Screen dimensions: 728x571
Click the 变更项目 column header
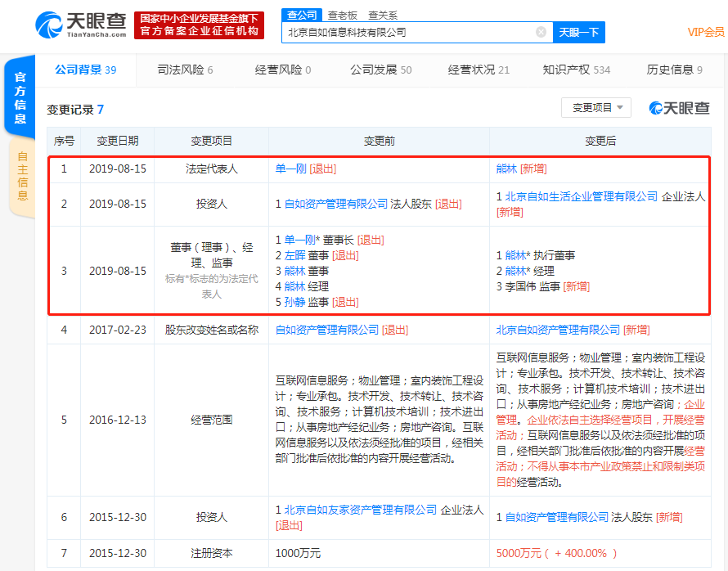click(x=211, y=142)
